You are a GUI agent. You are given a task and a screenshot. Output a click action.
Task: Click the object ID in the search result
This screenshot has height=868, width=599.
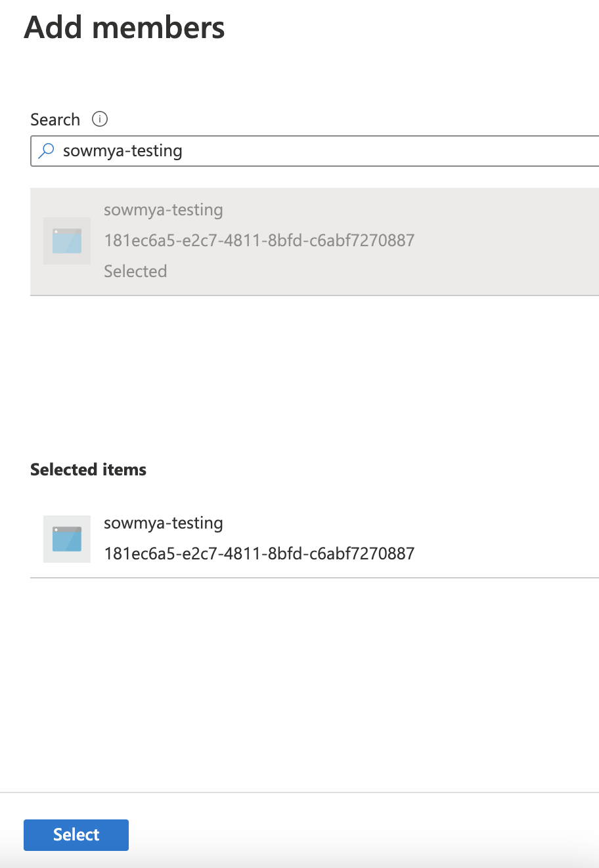click(x=259, y=240)
